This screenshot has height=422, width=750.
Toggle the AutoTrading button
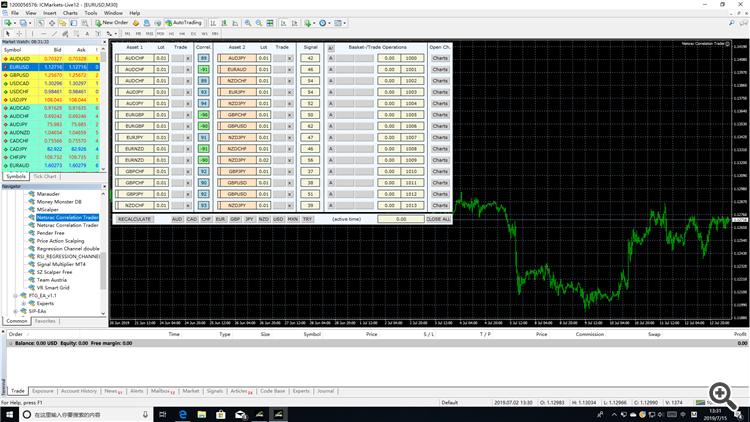pos(184,22)
